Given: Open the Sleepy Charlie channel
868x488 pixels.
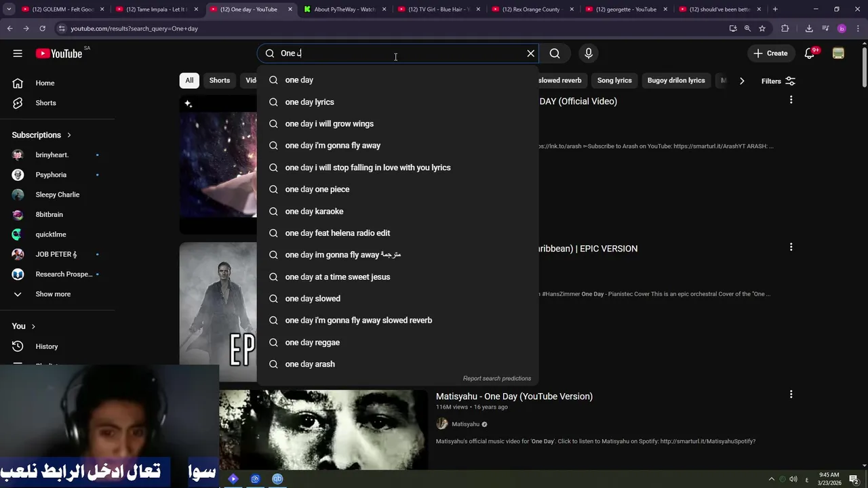Looking at the screenshot, I should coord(58,195).
